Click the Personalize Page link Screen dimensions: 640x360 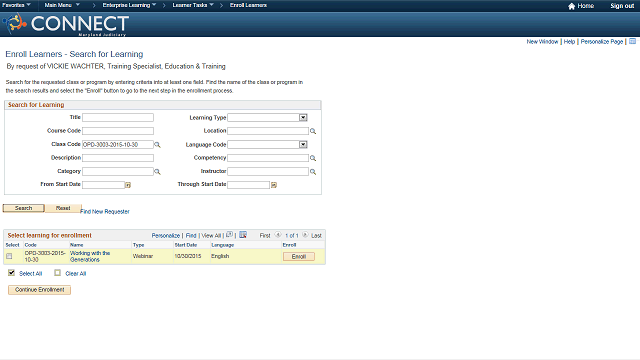[602, 42]
